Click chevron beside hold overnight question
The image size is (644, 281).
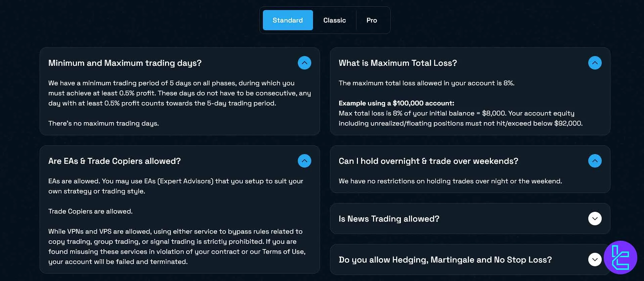(x=595, y=161)
